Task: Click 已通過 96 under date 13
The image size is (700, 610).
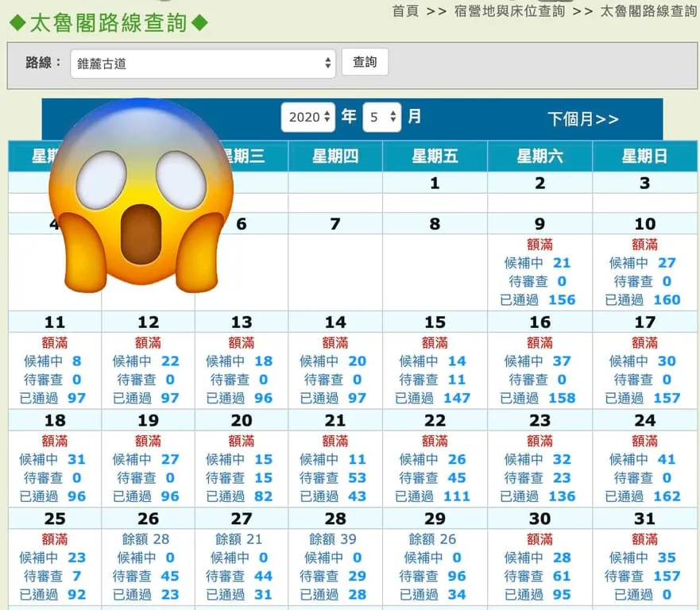Action: [239, 398]
